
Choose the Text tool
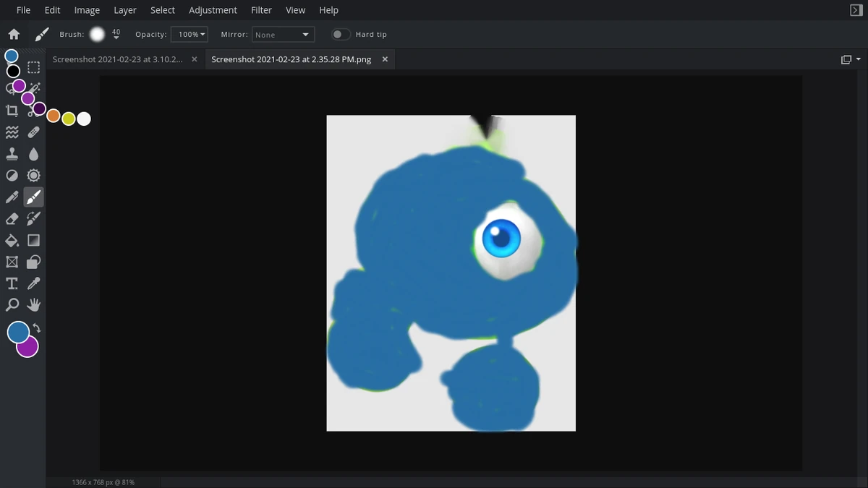point(12,283)
